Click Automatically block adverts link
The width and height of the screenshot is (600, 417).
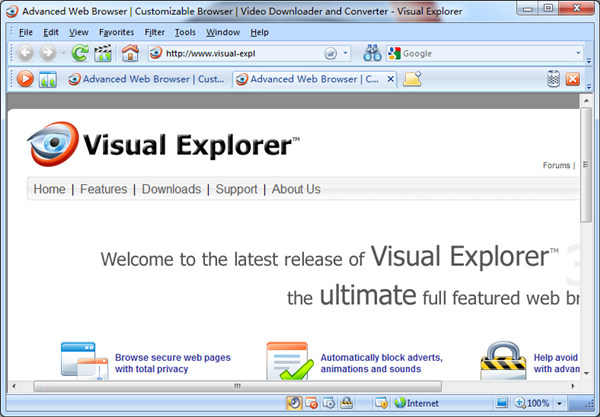382,363
